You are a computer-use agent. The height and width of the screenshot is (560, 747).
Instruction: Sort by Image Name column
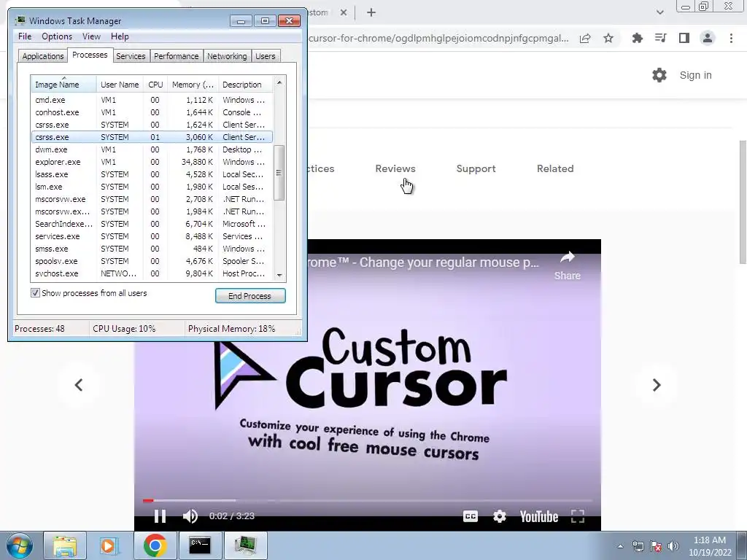point(64,85)
